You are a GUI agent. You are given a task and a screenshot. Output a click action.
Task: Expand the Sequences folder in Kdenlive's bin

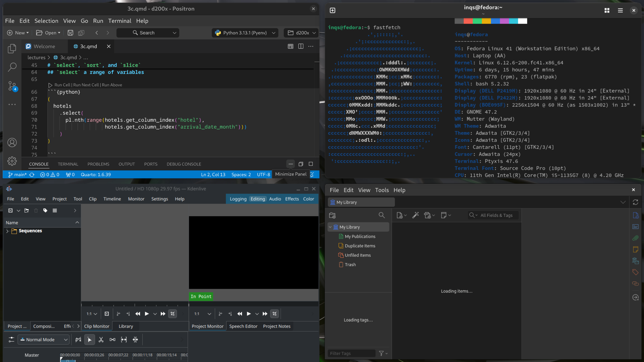click(7, 231)
